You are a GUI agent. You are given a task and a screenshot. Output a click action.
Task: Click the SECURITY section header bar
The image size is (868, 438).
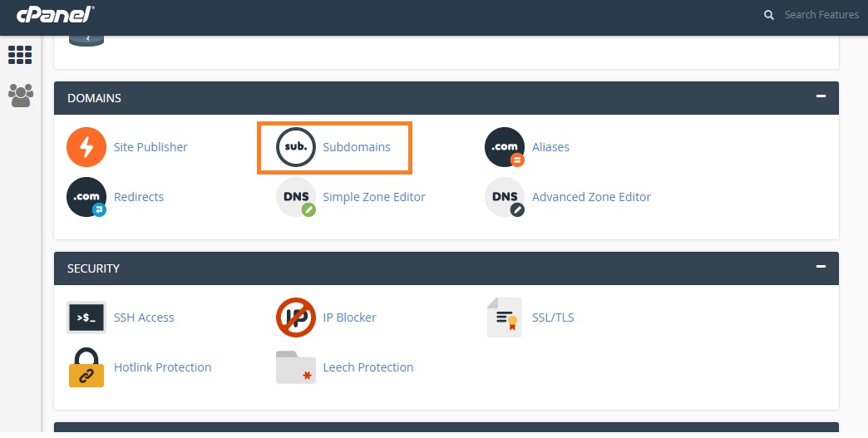point(446,268)
